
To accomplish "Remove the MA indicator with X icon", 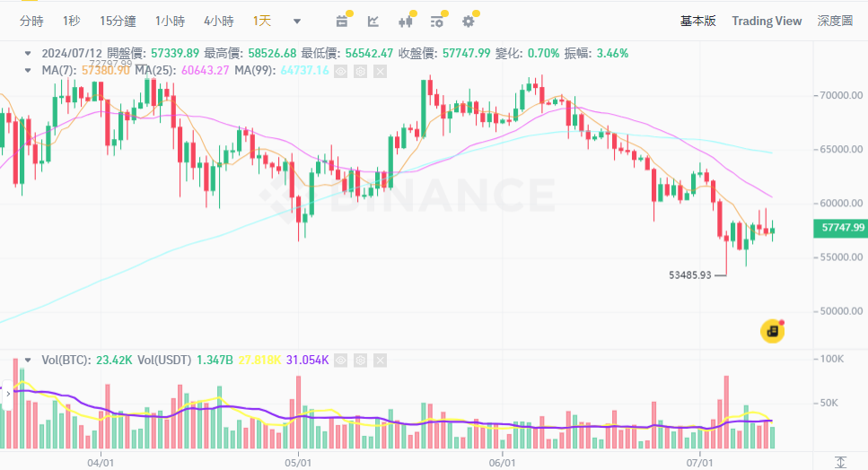I will (379, 70).
